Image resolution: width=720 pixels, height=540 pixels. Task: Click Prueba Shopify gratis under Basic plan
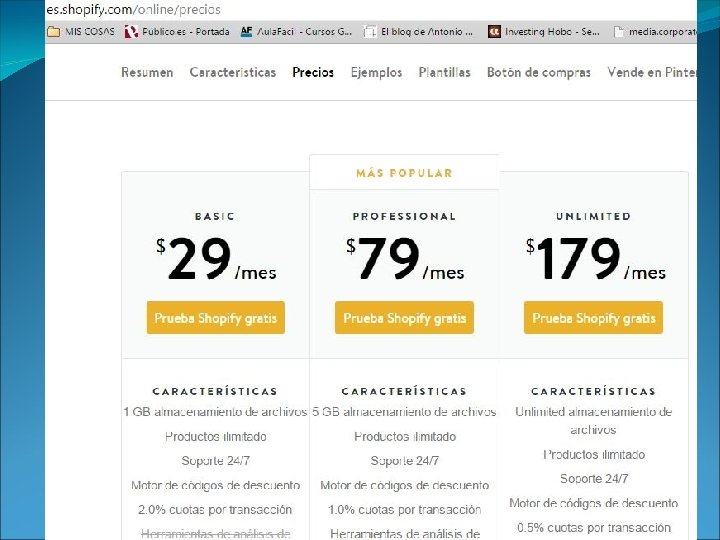pos(216,318)
